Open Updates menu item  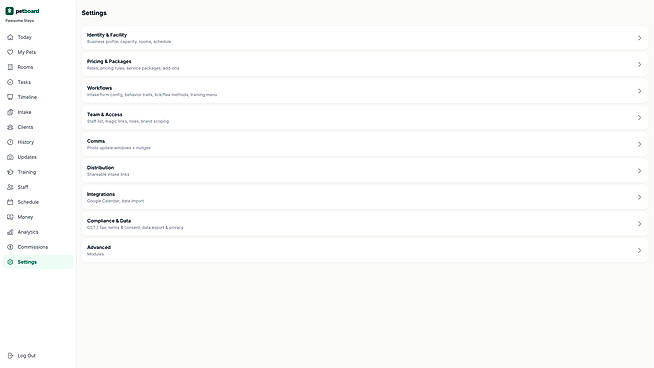[38, 157]
